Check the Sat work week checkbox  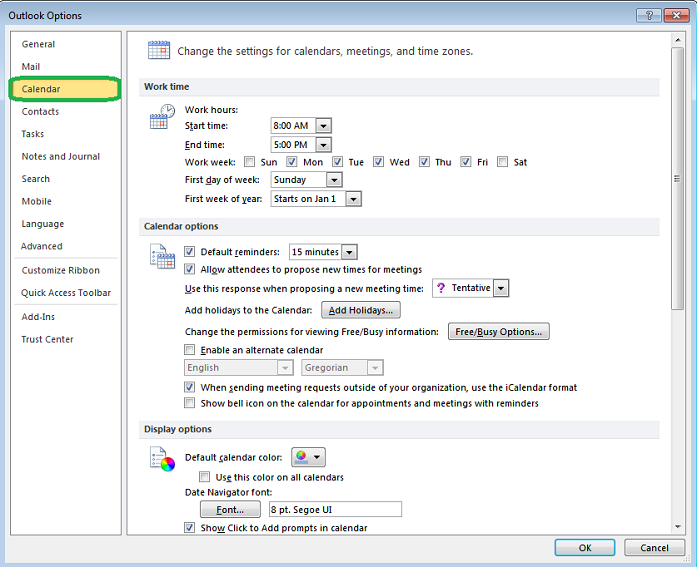502,162
